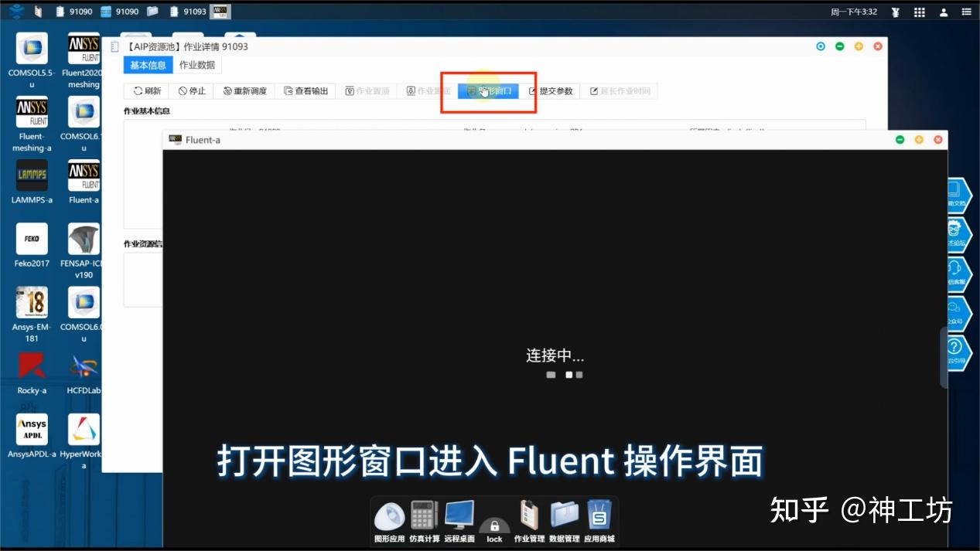Screen dimensions: 980x551
Task: Open the list menu icon in top bar
Action: pyautogui.click(x=967, y=12)
